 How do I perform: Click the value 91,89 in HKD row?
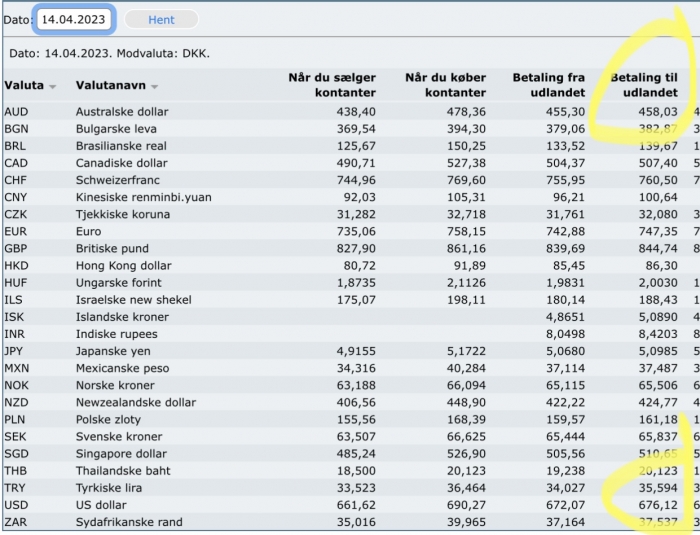coord(470,266)
